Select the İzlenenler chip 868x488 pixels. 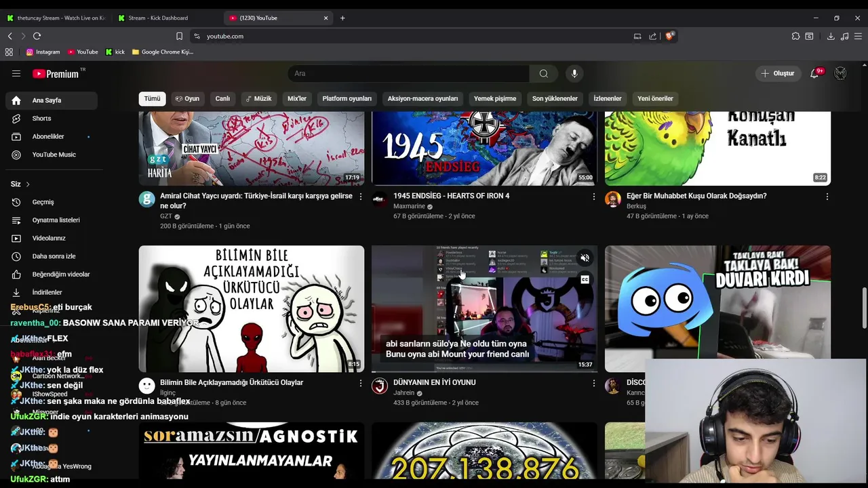coord(607,98)
